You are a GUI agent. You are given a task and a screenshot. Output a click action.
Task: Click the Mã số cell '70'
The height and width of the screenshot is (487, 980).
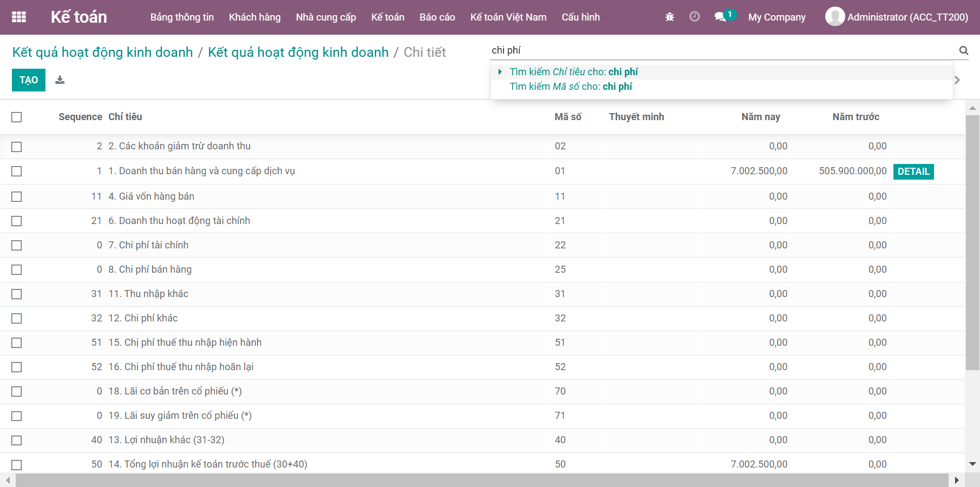click(x=560, y=391)
